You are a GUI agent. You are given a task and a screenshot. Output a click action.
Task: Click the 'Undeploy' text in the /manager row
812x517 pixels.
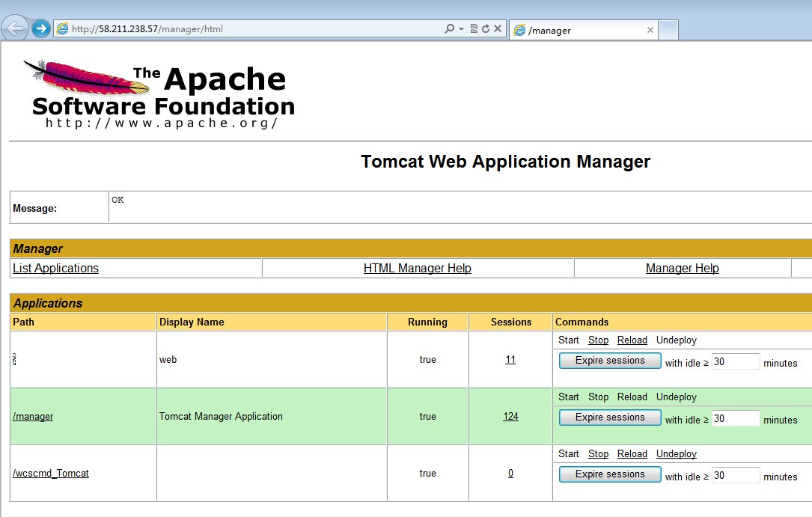677,397
